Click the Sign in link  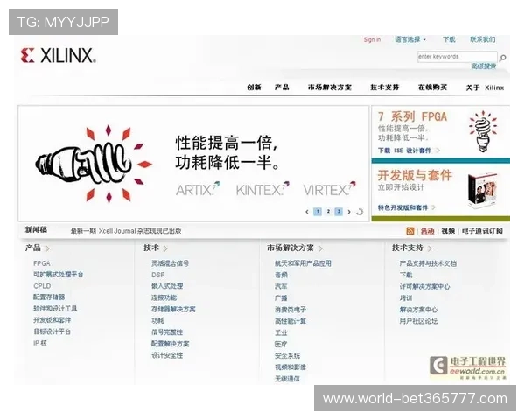point(372,39)
